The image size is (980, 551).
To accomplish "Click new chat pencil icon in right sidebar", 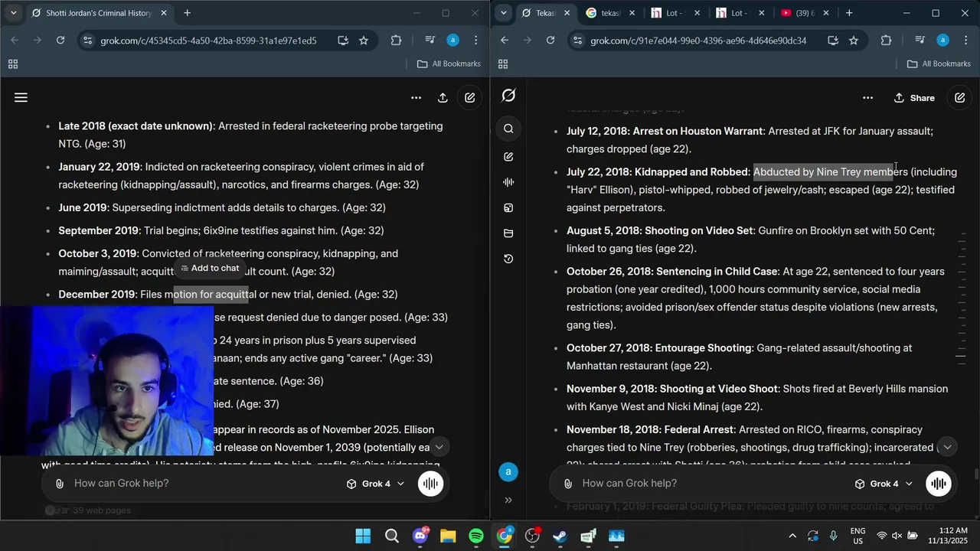I will [x=508, y=156].
